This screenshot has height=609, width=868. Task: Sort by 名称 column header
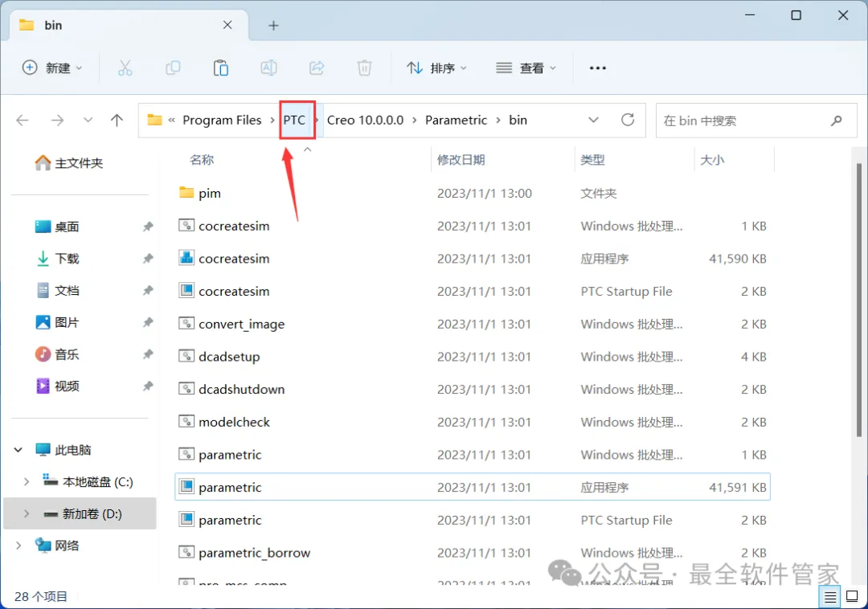tap(202, 160)
